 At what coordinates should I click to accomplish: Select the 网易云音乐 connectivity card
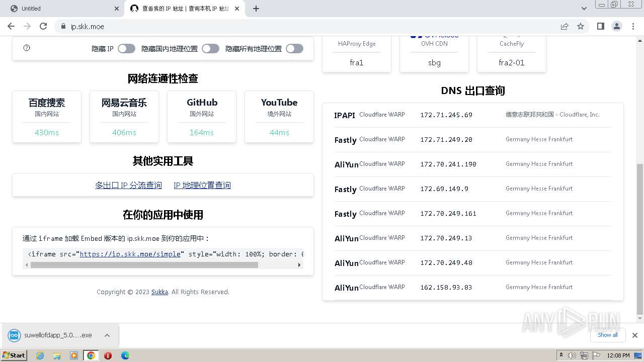124,117
